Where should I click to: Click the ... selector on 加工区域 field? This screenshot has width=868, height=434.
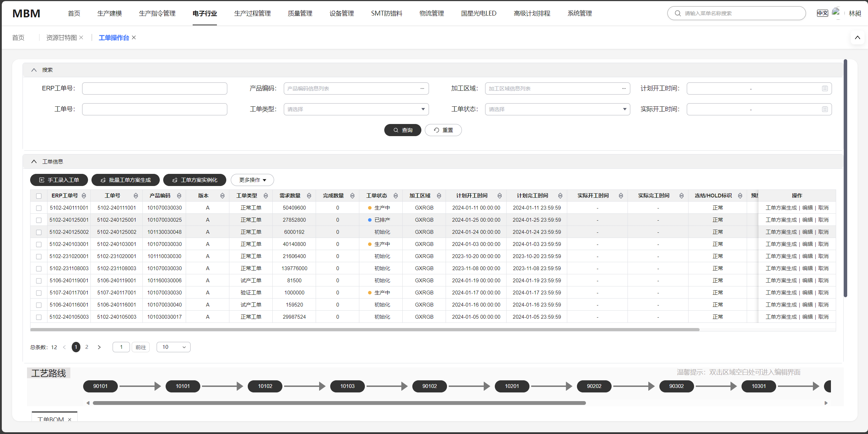click(x=624, y=88)
